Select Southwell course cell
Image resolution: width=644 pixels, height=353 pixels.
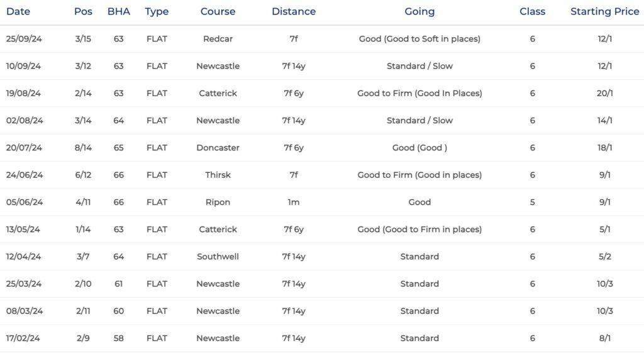tap(218, 257)
